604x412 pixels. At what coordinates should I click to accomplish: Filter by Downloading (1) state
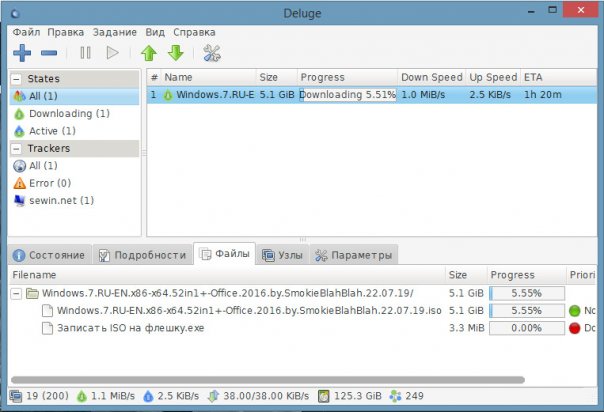click(74, 114)
